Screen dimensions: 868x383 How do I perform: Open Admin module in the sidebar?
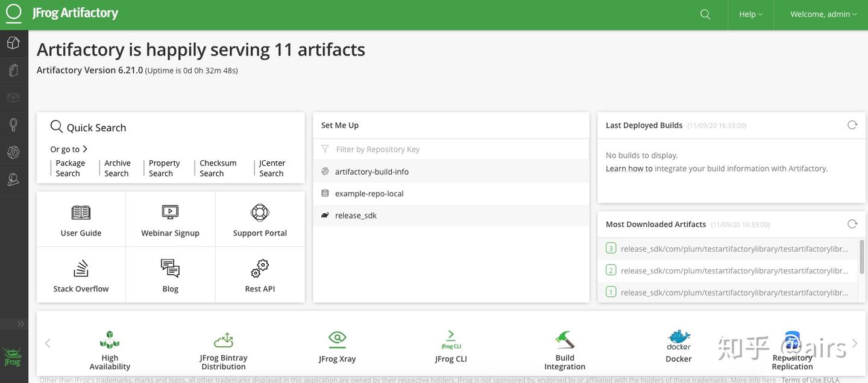13,179
